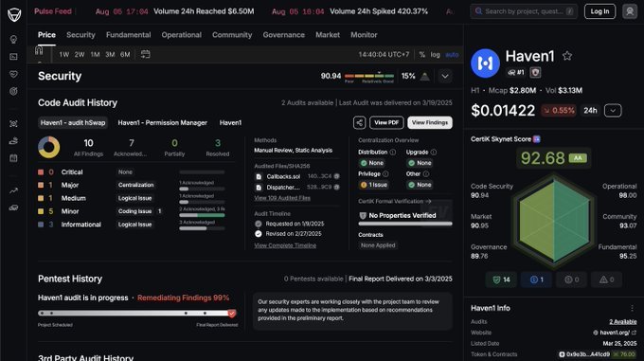Click the Minor findings progress bar
This screenshot has height=361, width=644.
pos(202,215)
